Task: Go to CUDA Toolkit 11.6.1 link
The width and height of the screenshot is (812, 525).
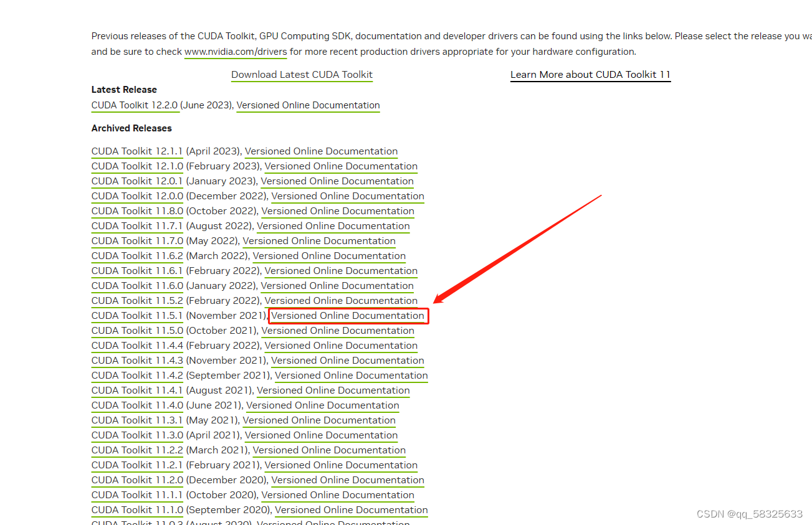Action: (137, 271)
